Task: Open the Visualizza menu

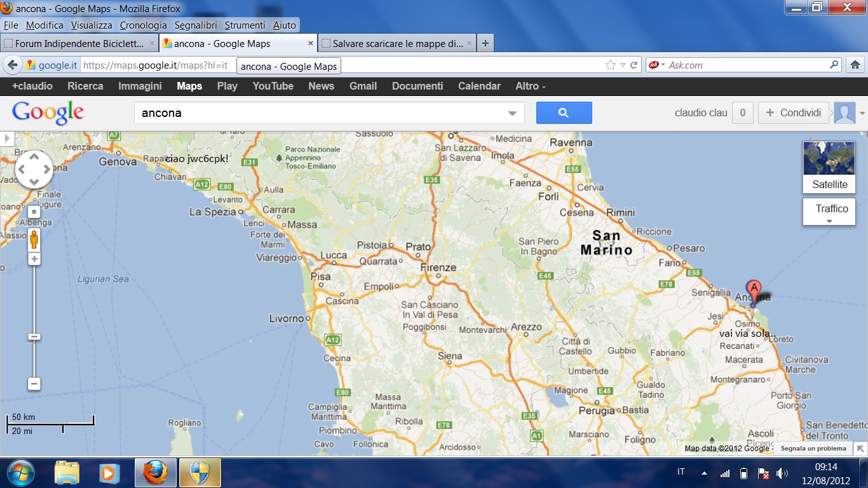Action: [x=92, y=25]
